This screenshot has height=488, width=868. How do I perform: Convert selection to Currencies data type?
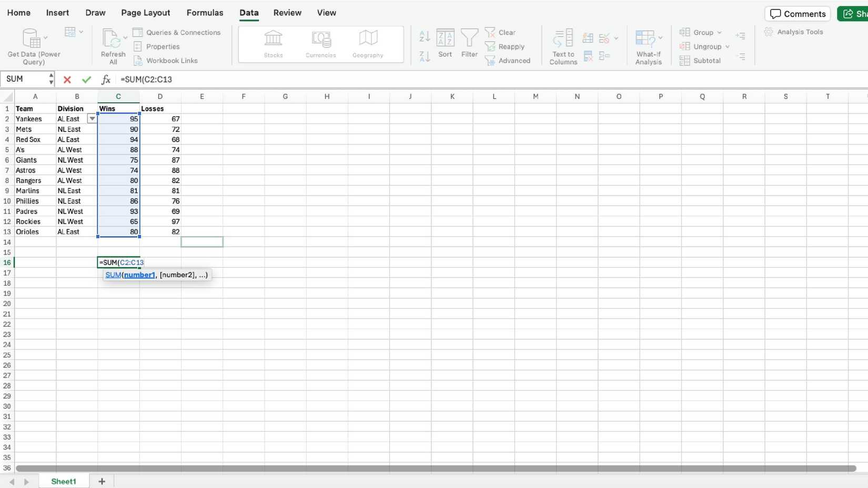coord(321,44)
